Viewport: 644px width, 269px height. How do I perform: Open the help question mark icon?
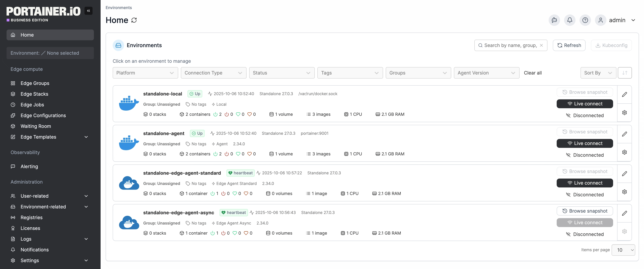585,20
